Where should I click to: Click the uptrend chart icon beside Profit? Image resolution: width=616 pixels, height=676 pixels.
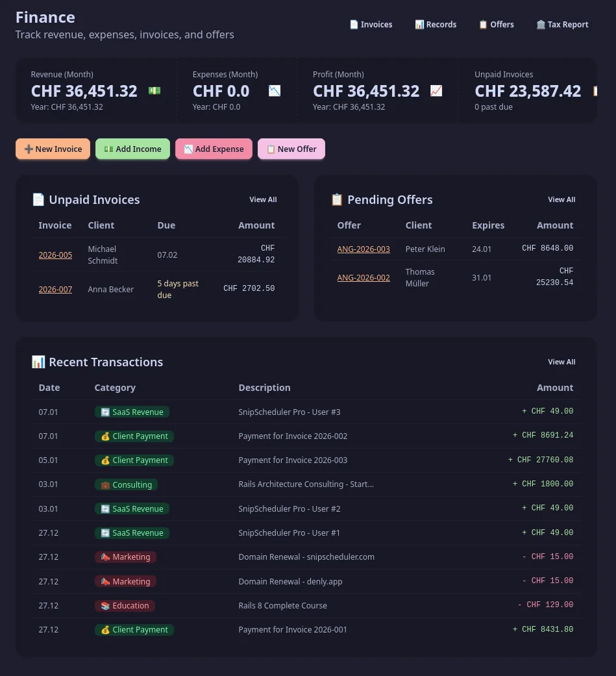tap(436, 91)
